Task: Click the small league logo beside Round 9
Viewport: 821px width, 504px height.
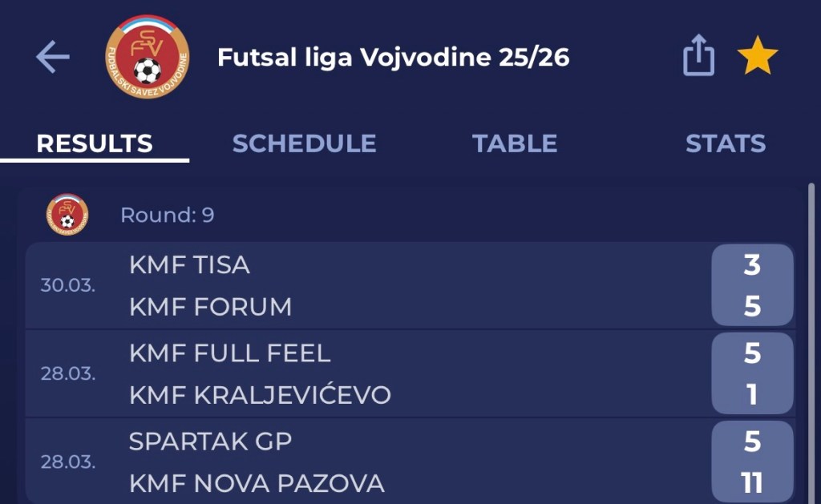Action: (x=67, y=215)
